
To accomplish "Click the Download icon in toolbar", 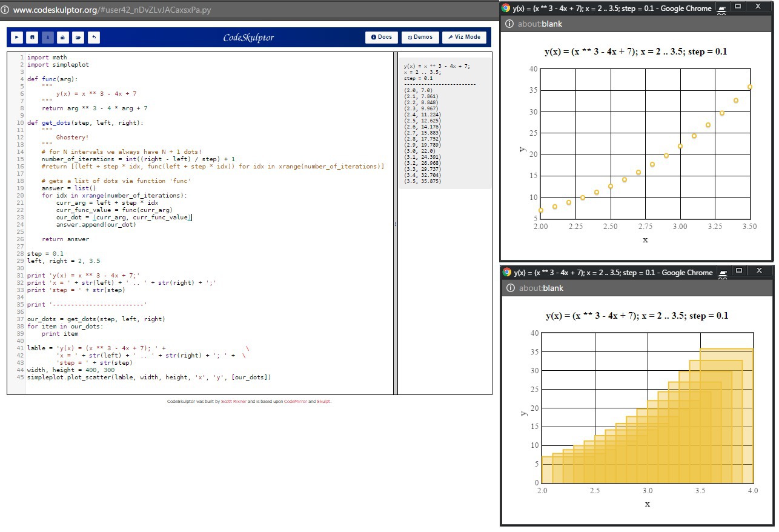I will coord(48,38).
